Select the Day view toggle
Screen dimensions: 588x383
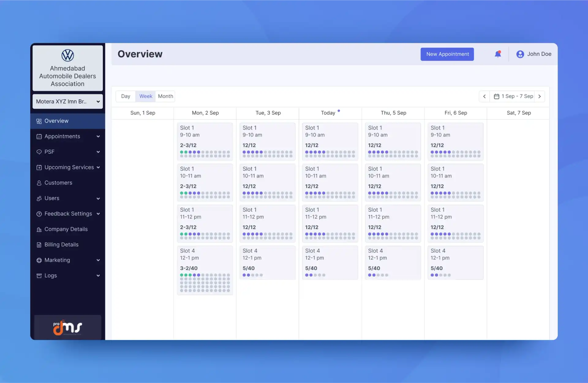pyautogui.click(x=126, y=96)
